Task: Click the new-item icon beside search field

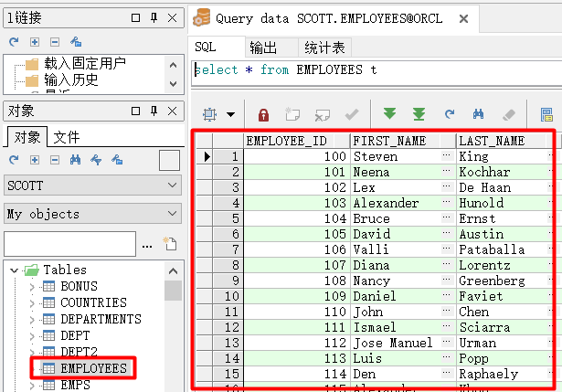Action: click(170, 244)
